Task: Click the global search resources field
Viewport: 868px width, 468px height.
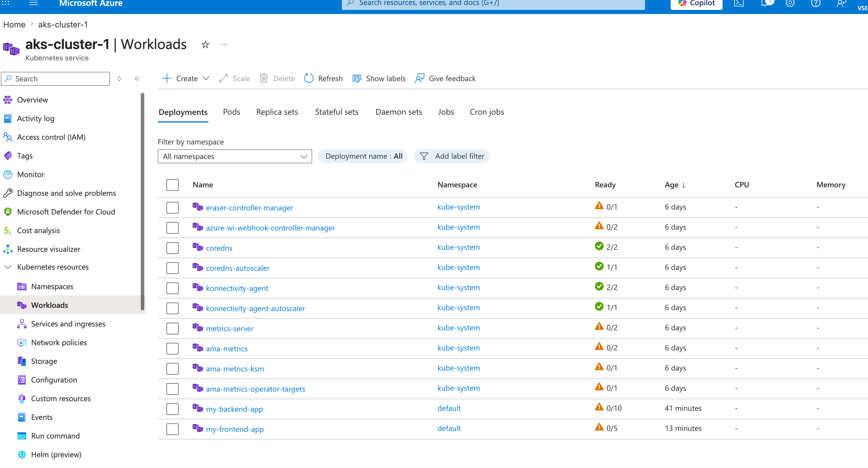Action: pyautogui.click(x=493, y=4)
